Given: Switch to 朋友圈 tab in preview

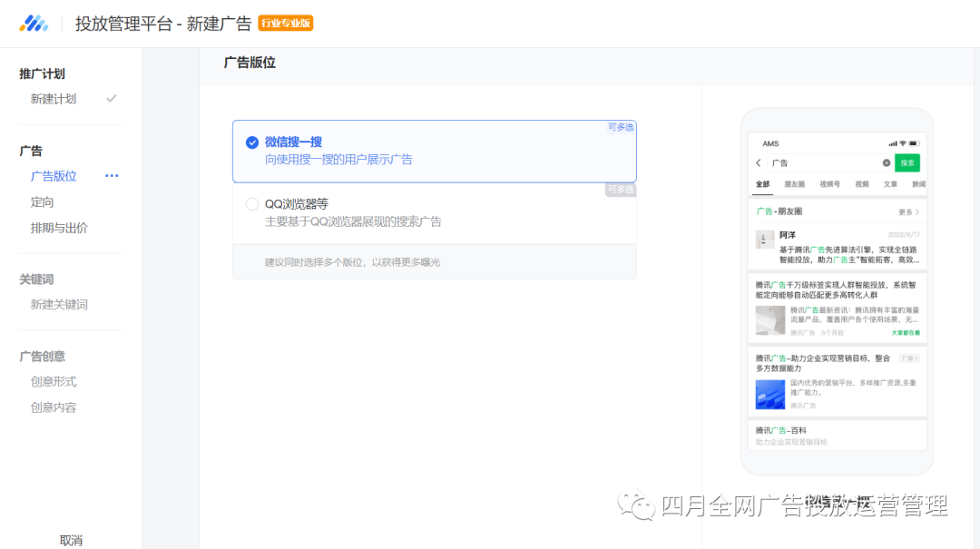Looking at the screenshot, I should coord(794,184).
